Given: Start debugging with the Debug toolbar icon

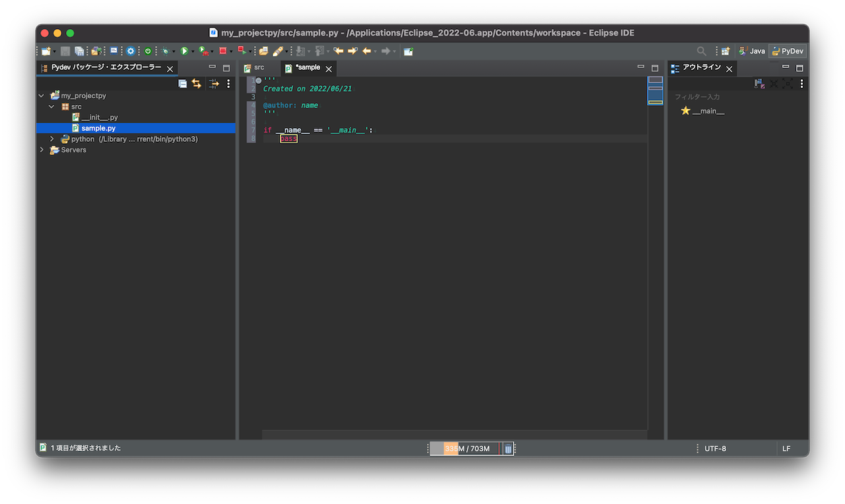Looking at the screenshot, I should (166, 51).
